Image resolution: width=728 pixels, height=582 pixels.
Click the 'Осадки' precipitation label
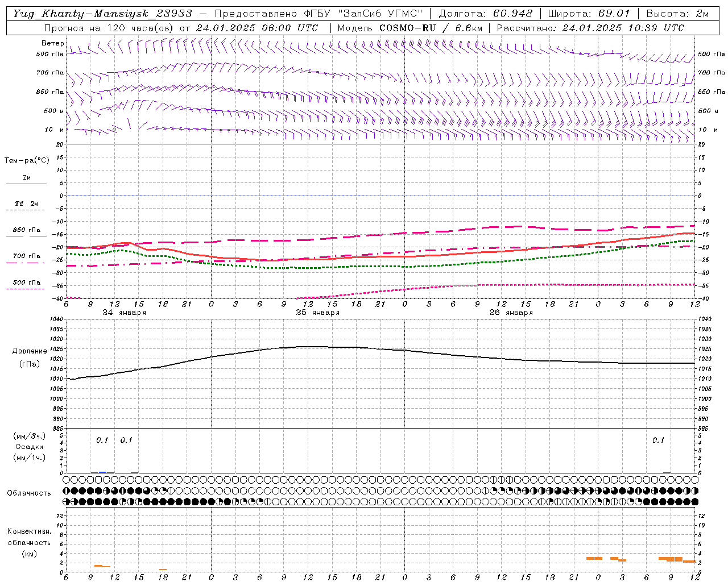[x=30, y=447]
